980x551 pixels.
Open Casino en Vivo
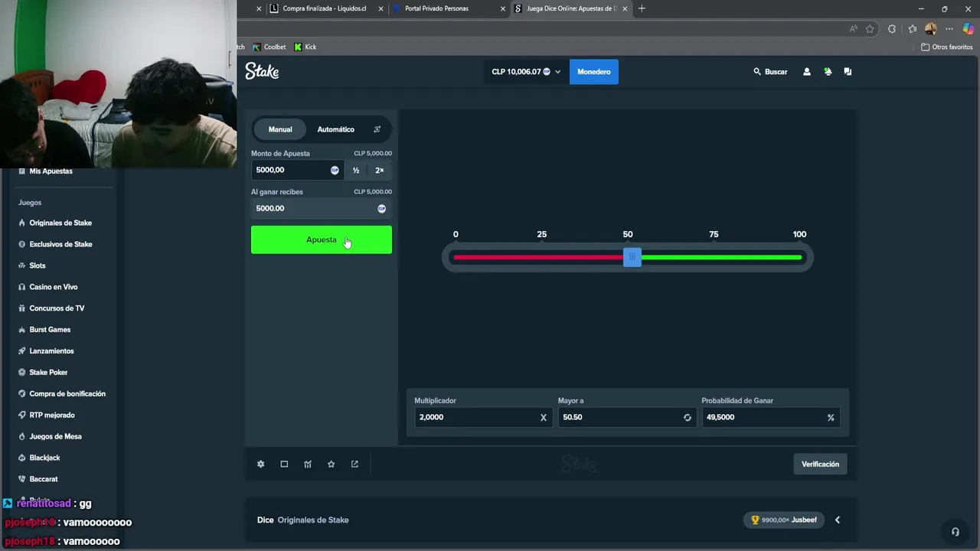click(x=54, y=287)
